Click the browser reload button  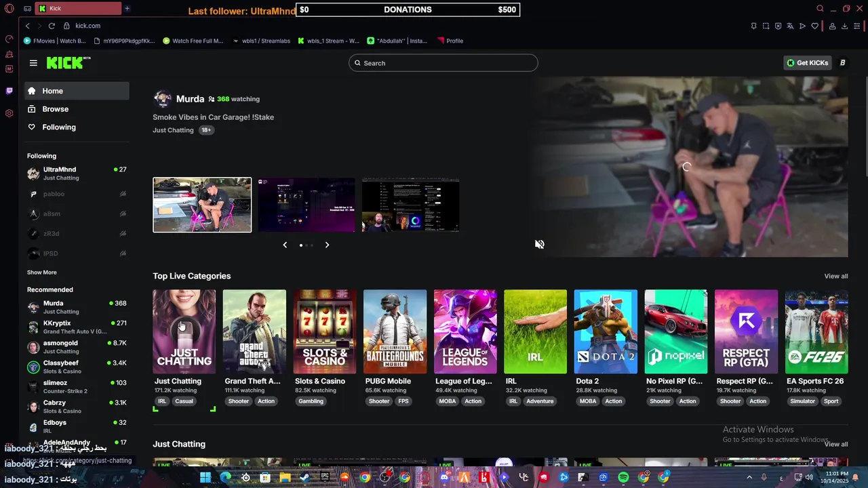click(52, 26)
